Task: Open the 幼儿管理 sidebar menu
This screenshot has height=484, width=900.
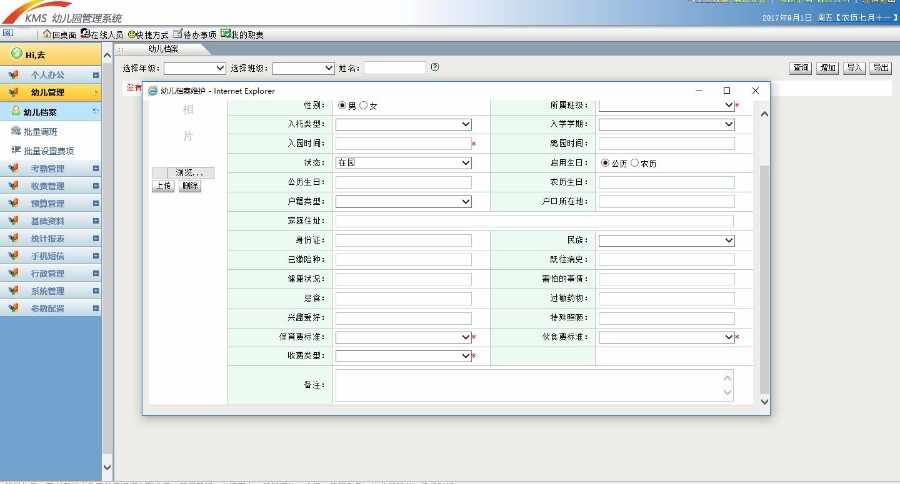Action: pyautogui.click(x=51, y=92)
